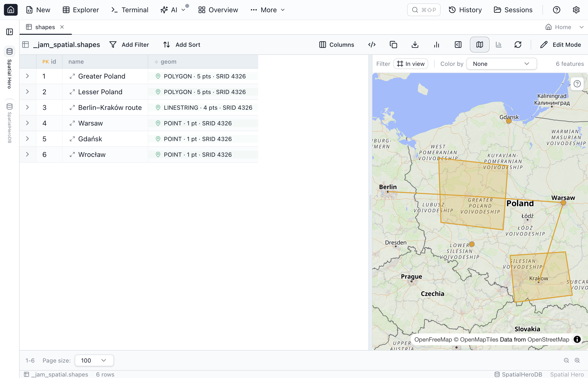Screen dimensions: 588x378
Task: Open Berlin–Kraków route row detail icon
Action: 72,108
